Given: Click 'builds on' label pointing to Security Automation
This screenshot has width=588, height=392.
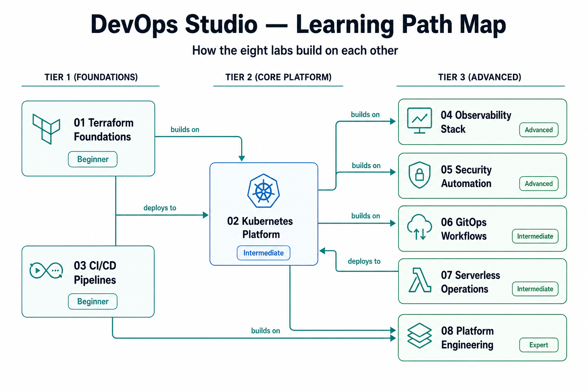Looking at the screenshot, I should (x=366, y=165).
